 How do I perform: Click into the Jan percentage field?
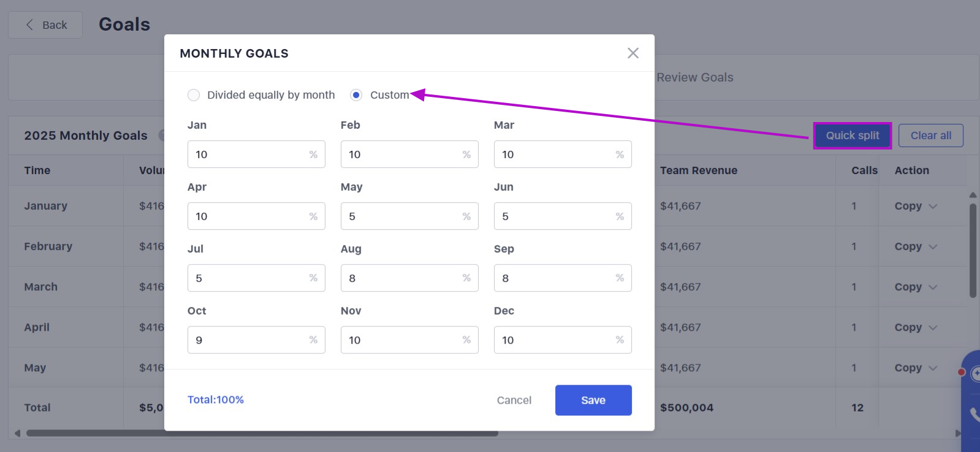pos(248,155)
